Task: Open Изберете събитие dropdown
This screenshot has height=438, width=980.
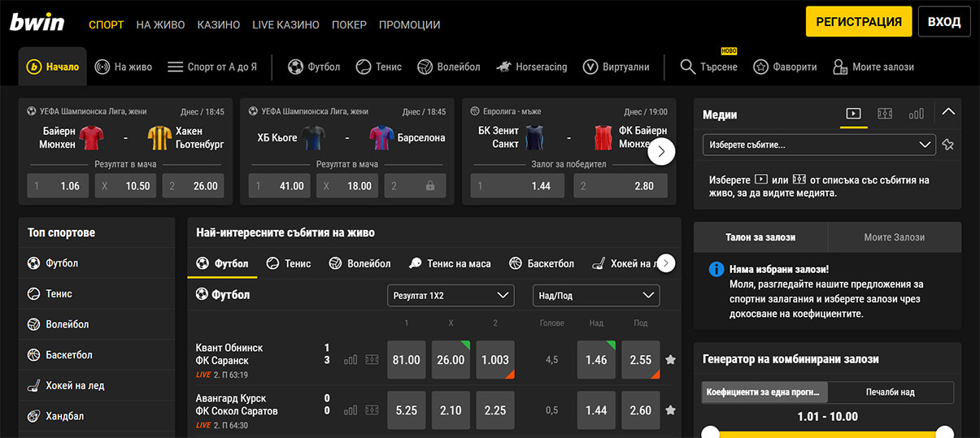Action: [x=819, y=145]
